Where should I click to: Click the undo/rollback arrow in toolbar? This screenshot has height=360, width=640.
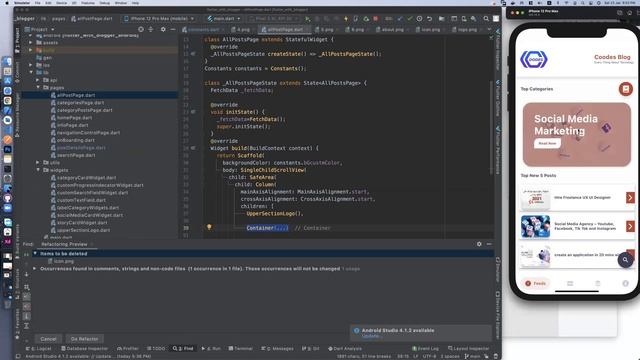point(429,19)
